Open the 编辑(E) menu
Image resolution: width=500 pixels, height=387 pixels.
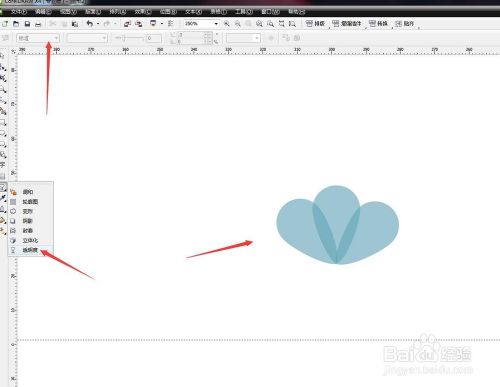43,12
